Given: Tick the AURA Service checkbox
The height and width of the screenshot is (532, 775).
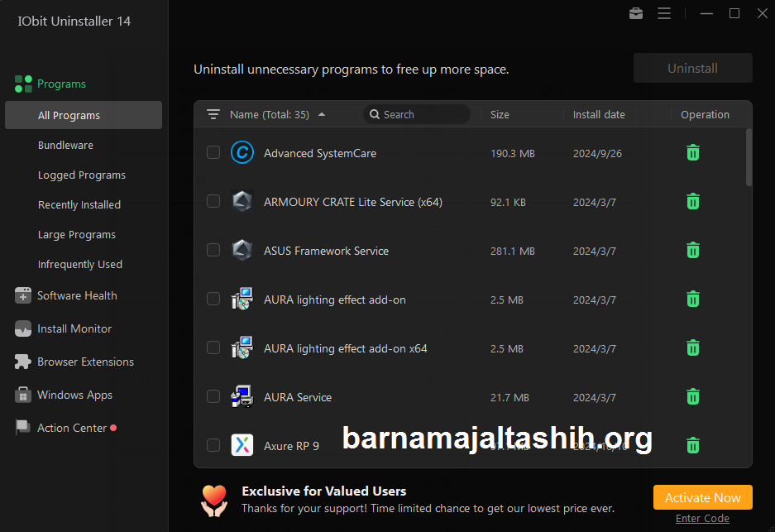Looking at the screenshot, I should tap(213, 396).
